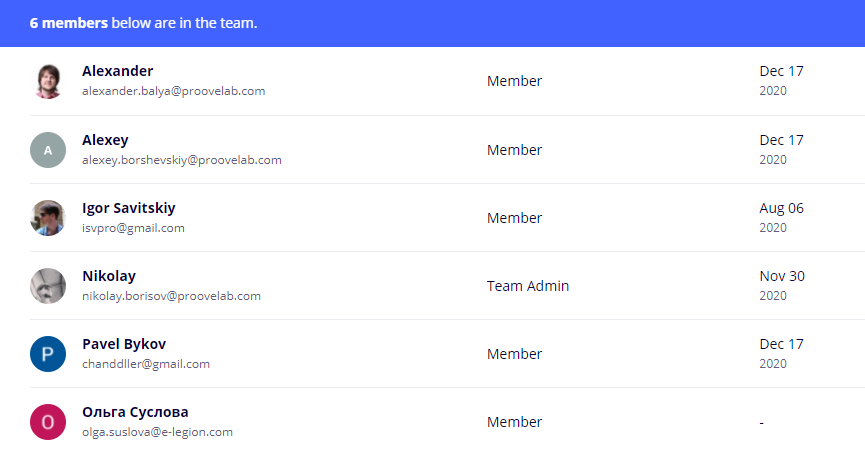Select the Igor Savitskiy name
865x470 pixels.
(128, 208)
